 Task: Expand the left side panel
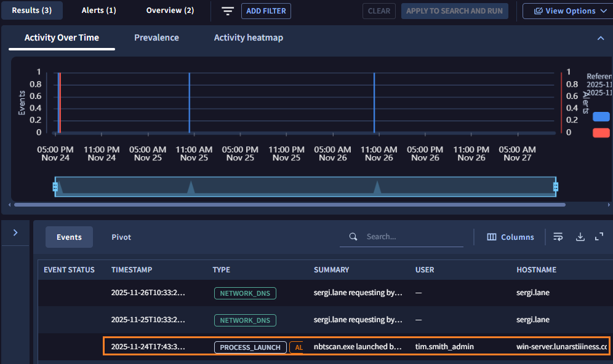coord(15,232)
